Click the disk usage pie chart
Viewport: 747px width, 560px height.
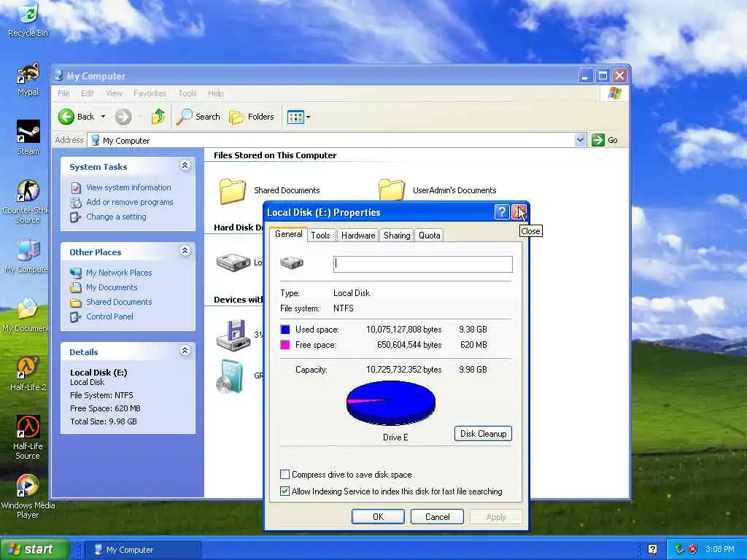[391, 402]
